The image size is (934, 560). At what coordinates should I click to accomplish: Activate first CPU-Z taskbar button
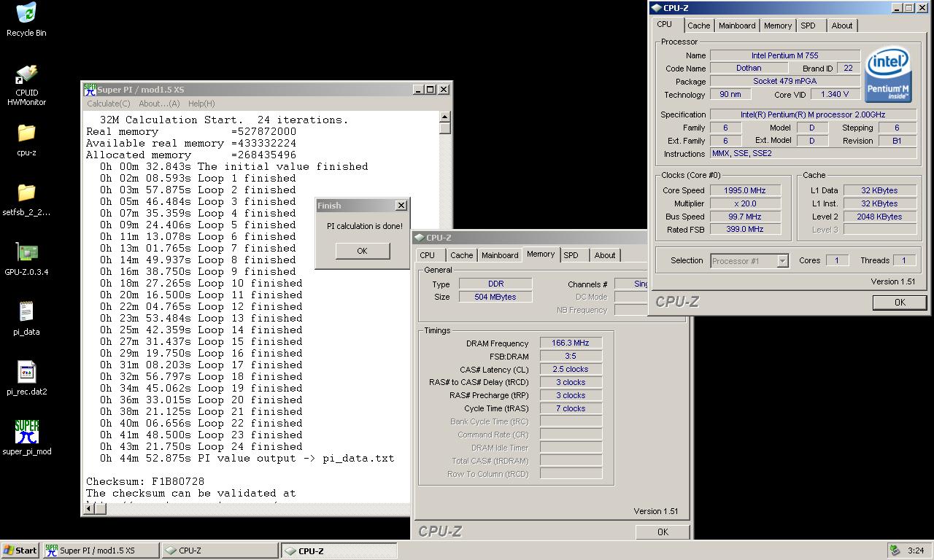pos(220,551)
